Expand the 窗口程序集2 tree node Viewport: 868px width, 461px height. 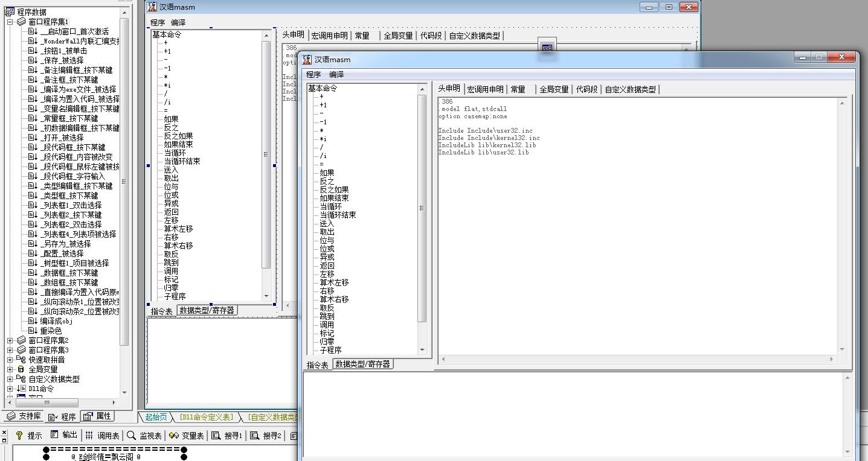[10, 340]
